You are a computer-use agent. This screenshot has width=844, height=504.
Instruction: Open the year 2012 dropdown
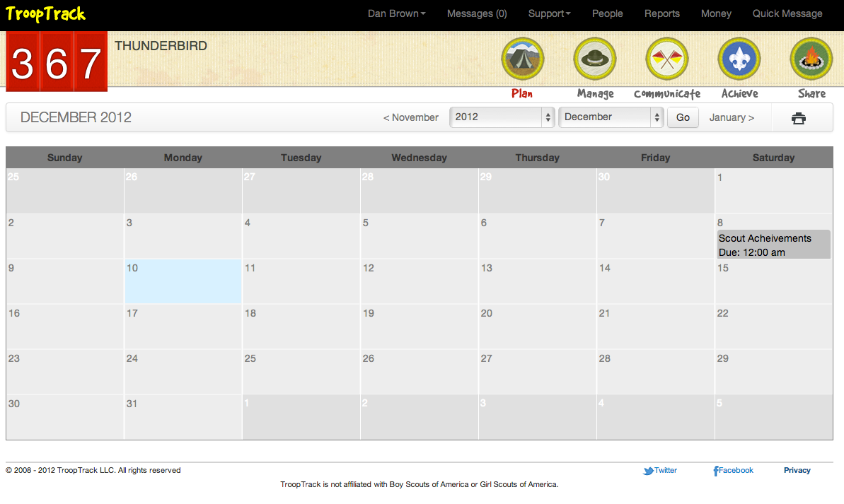click(x=502, y=117)
